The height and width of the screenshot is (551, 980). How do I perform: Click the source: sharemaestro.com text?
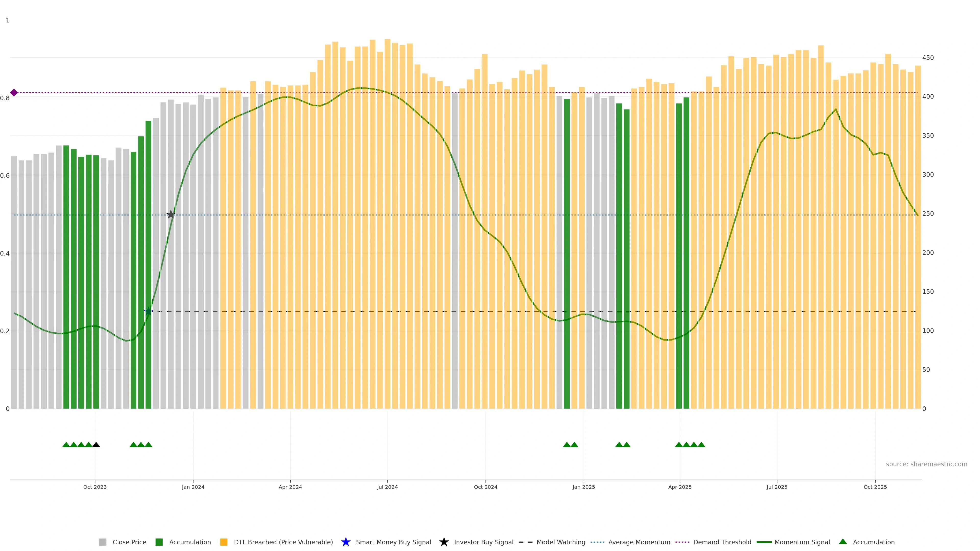(926, 464)
